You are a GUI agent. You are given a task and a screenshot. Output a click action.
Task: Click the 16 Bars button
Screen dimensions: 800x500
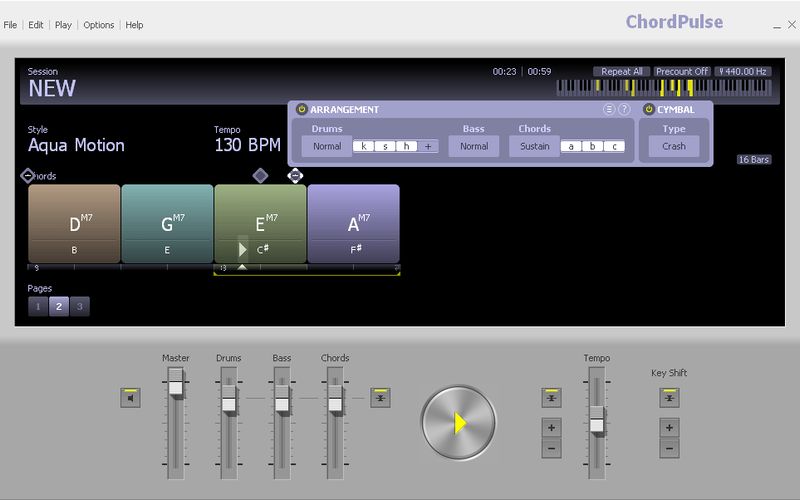click(x=753, y=160)
